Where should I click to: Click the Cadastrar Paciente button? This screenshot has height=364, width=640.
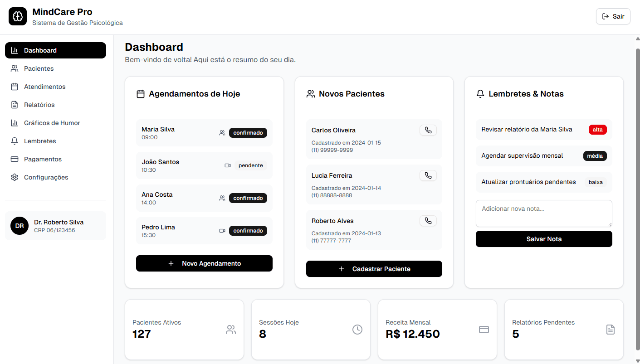374,269
